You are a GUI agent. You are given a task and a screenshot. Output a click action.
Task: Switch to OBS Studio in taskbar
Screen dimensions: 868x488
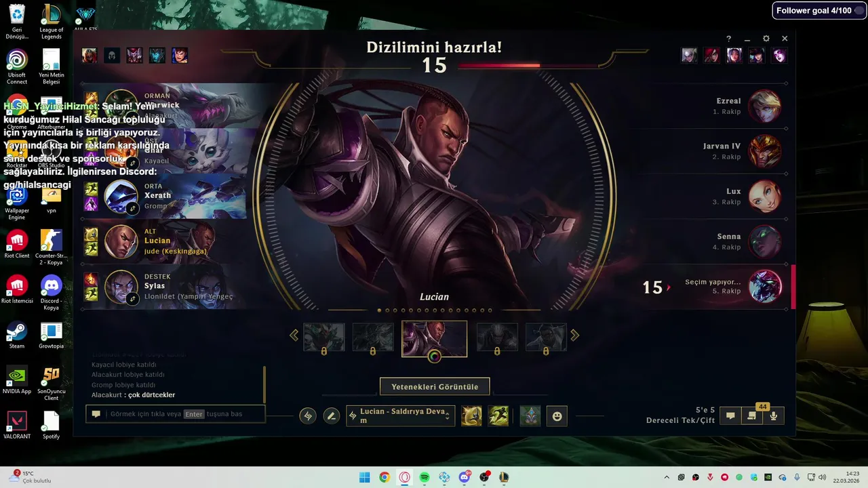point(484,477)
